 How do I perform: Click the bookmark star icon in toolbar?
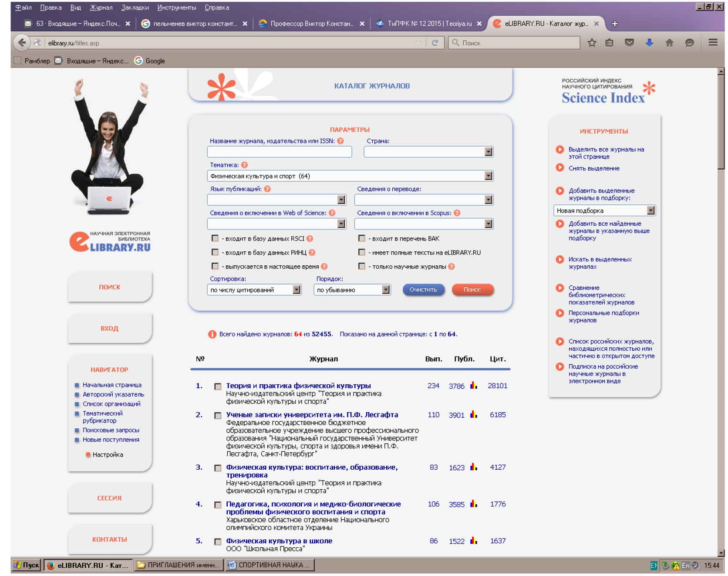(592, 43)
